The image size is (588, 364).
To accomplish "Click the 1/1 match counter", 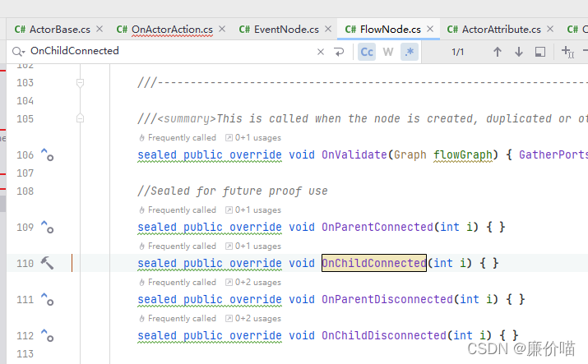I will 457,52.
